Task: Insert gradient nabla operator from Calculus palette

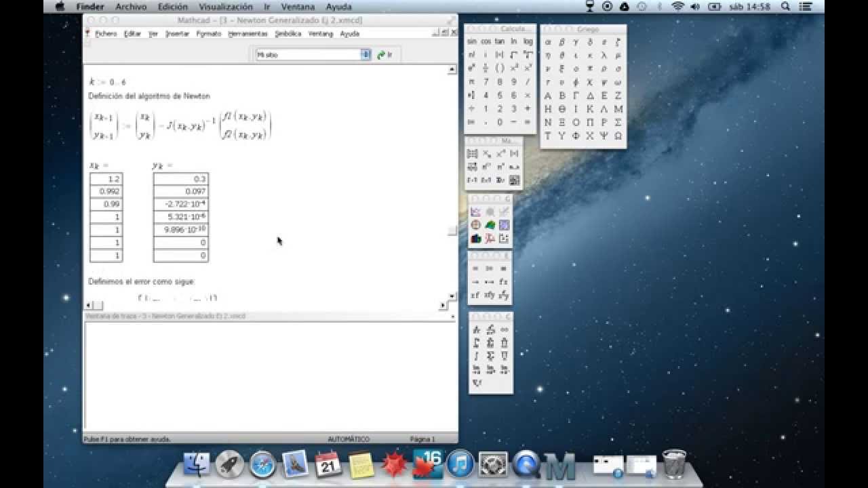Action: click(476, 383)
